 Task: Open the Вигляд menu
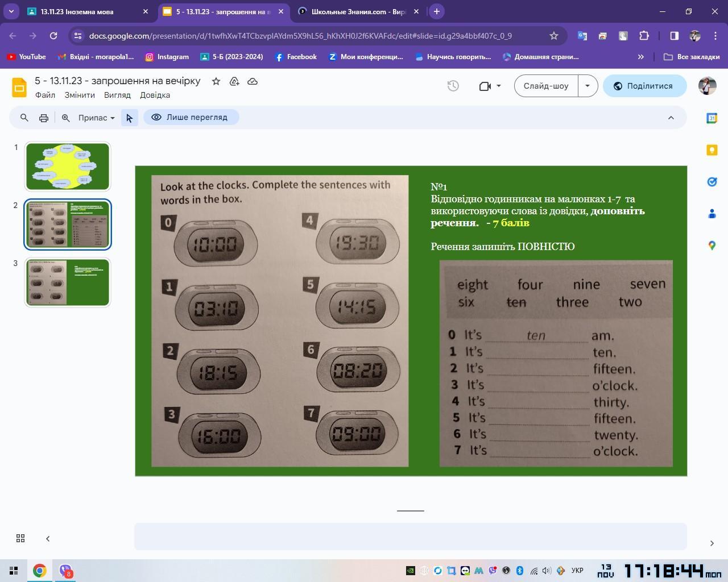(x=117, y=95)
